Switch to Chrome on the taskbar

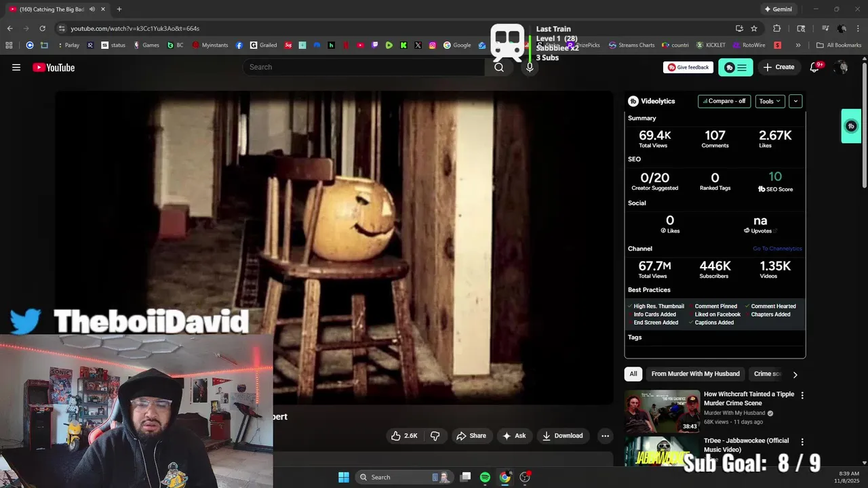click(505, 477)
